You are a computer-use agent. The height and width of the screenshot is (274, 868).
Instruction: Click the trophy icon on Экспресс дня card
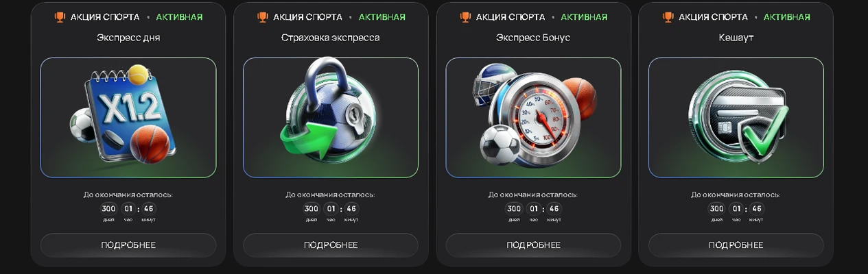click(60, 16)
